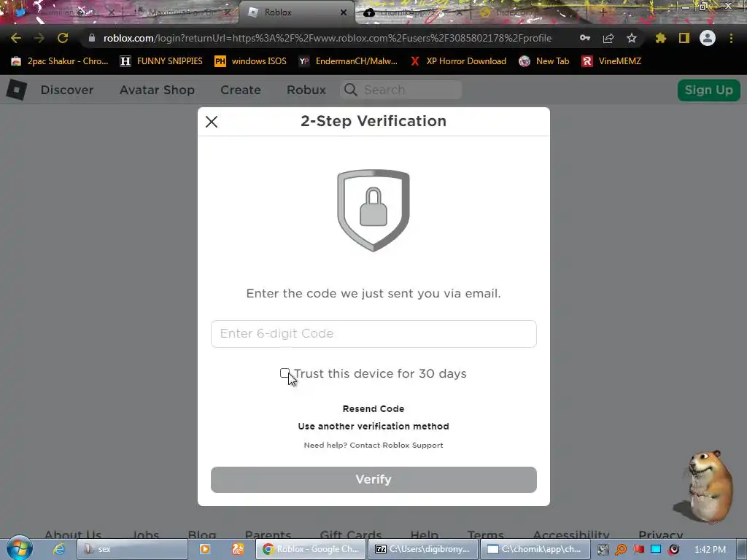
Task: Go to the Create page
Action: [241, 90]
